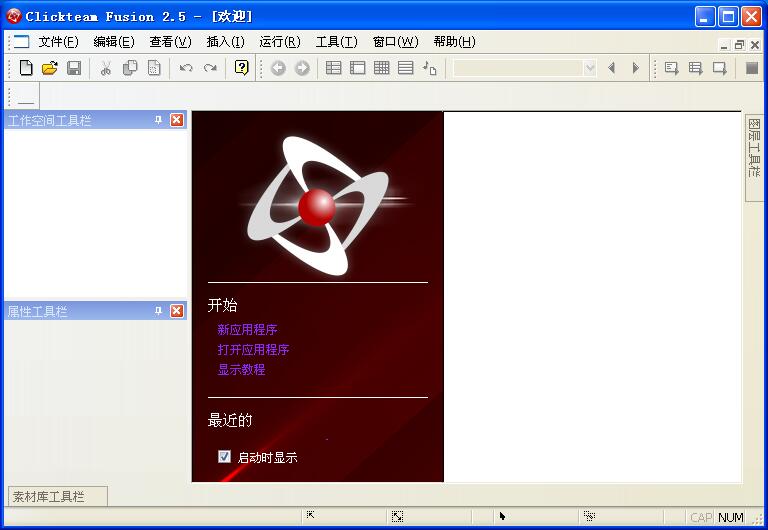Screen dimensions: 768x530
Task: Click the Paste toolbar icon
Action: [154, 68]
